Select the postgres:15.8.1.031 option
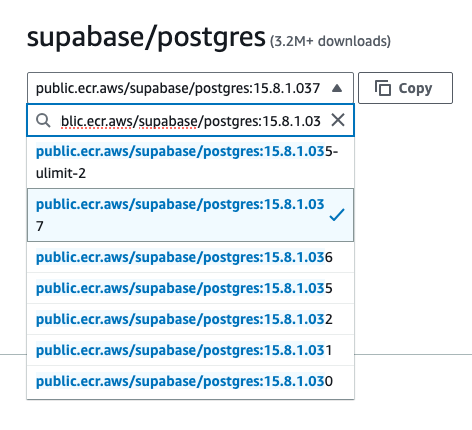This screenshot has width=472, height=430. point(190,350)
